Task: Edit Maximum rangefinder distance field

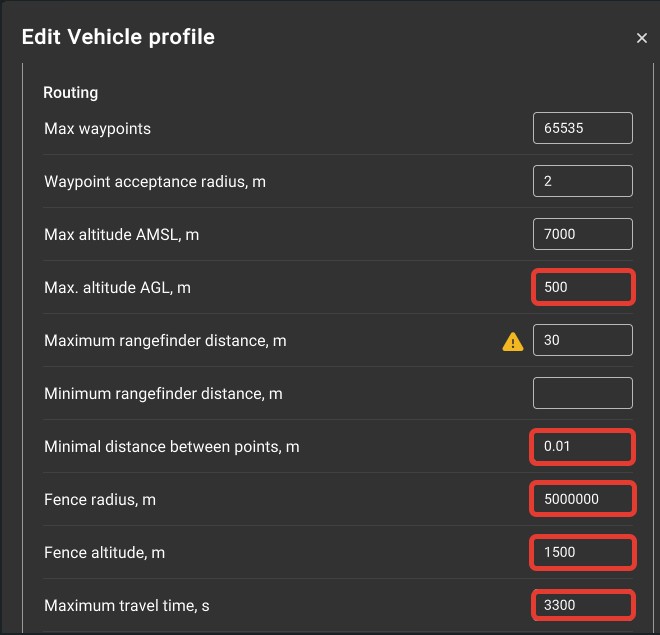Action: pyautogui.click(x=583, y=340)
